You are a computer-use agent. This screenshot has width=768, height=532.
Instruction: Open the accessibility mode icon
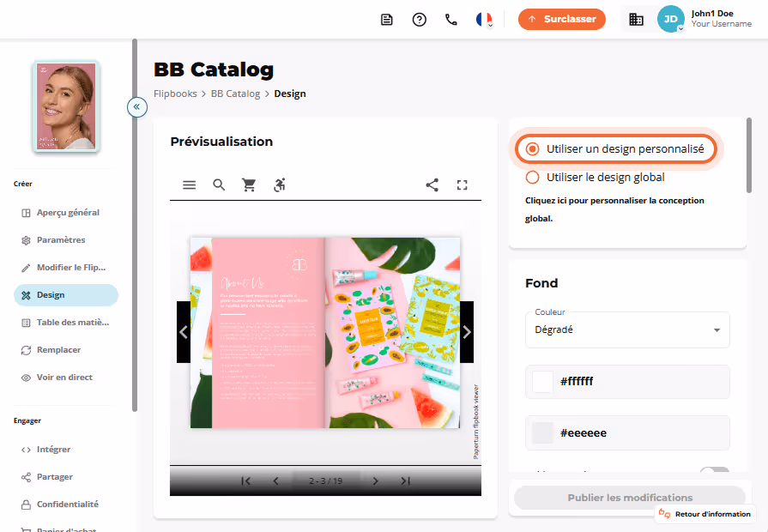279,184
